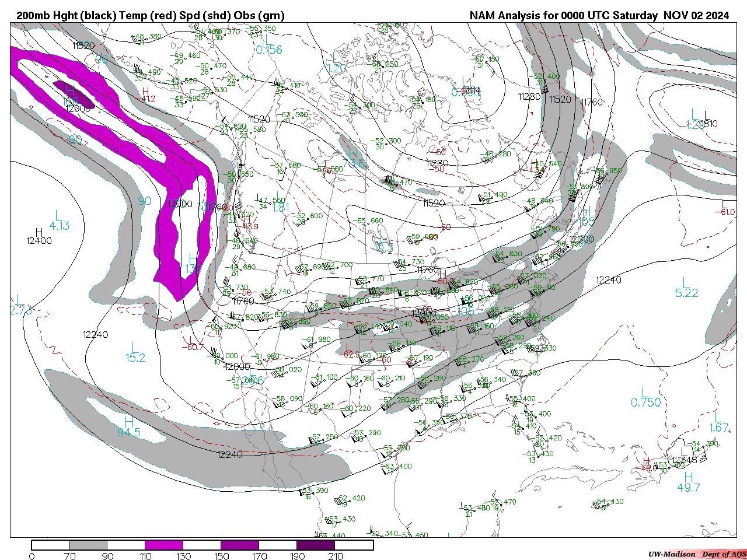The height and width of the screenshot is (560, 747).
Task: Click the 200mb Hght chart title text
Action: pos(151,16)
